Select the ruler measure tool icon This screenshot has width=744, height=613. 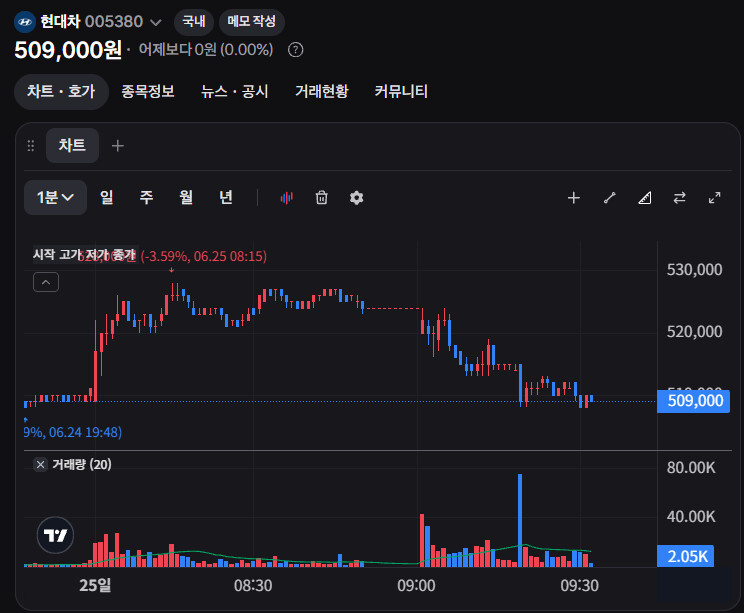click(x=644, y=198)
